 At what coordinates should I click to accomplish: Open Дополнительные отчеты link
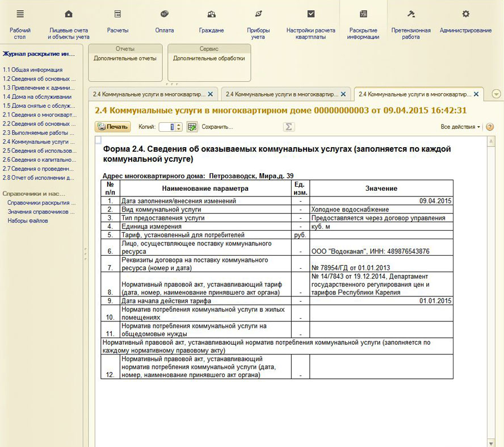click(125, 58)
